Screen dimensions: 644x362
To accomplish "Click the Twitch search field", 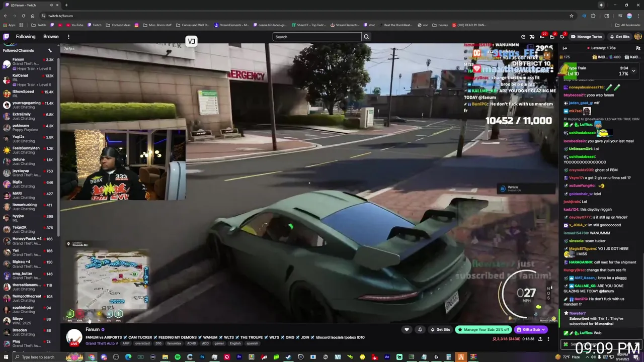I will pos(317,37).
